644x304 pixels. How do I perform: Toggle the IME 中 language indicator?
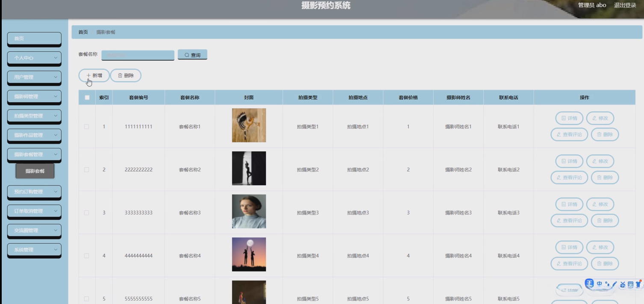point(600,283)
